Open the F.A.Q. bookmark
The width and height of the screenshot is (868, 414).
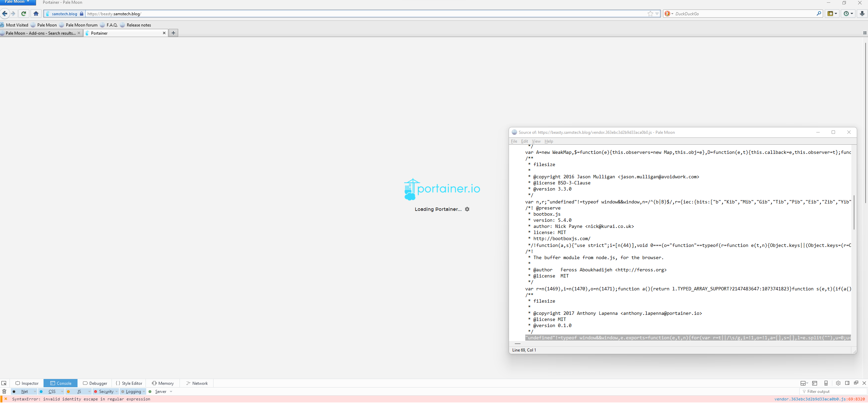tap(109, 25)
